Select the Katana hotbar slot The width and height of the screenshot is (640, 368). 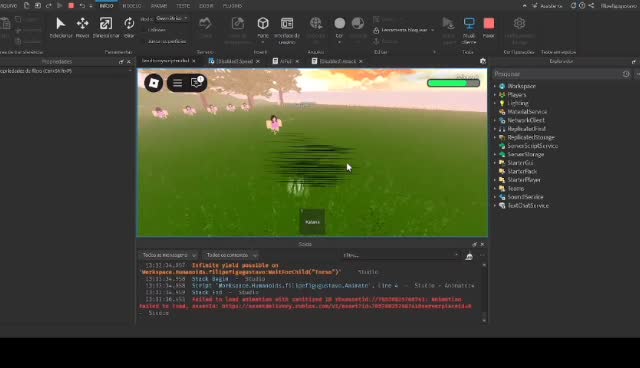pos(313,222)
